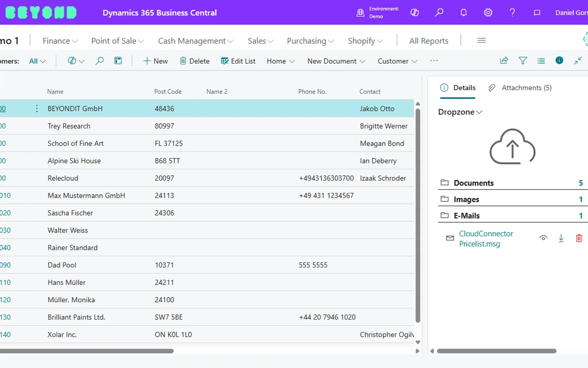Screen dimensions: 588x368
Task: Click the more options ellipsis in the list toolbar
Action: click(x=434, y=61)
